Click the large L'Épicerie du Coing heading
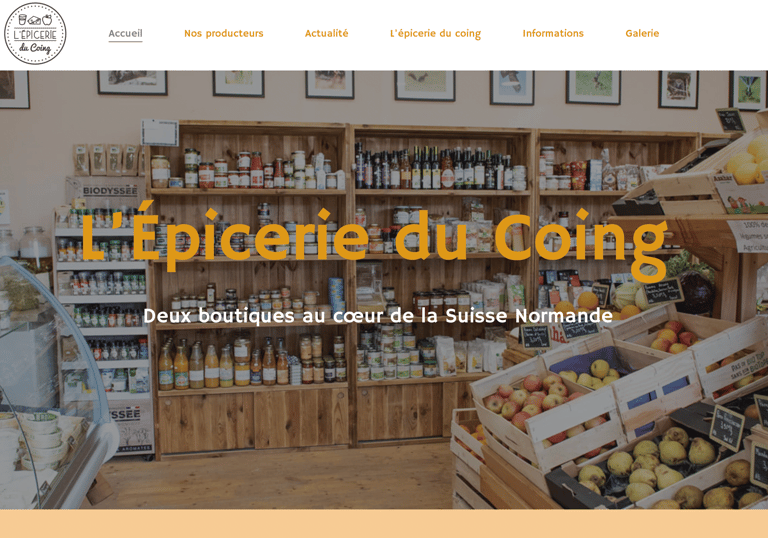The image size is (768, 538). (375, 240)
